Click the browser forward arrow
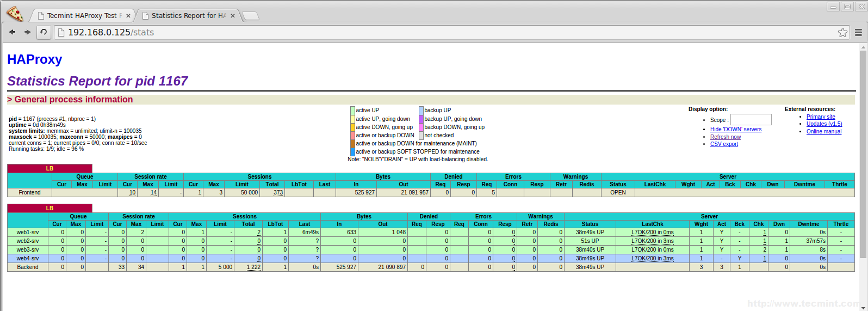 (x=27, y=32)
